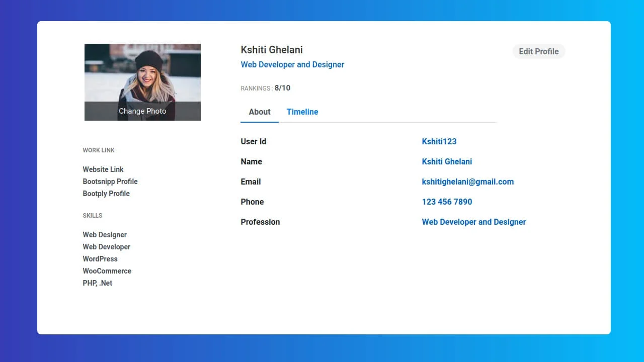Open the Bootply Profile link

tap(106, 194)
